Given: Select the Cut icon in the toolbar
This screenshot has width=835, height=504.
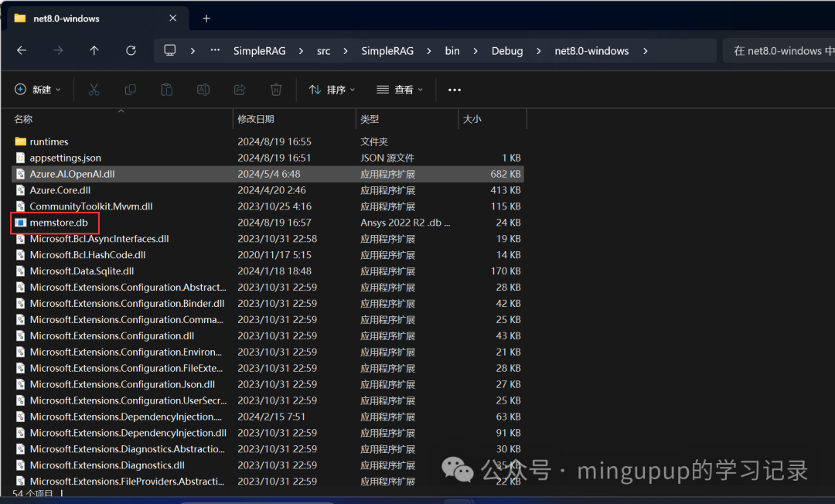Looking at the screenshot, I should pos(94,89).
